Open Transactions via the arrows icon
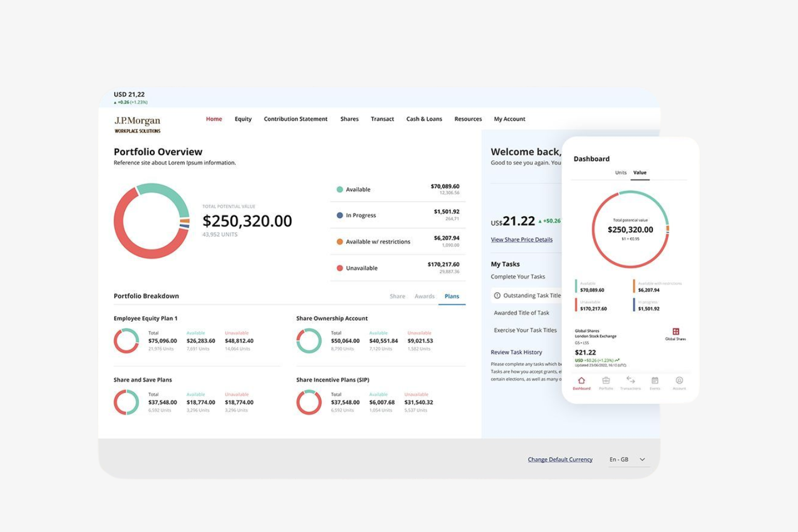798x532 pixels. 630,379
